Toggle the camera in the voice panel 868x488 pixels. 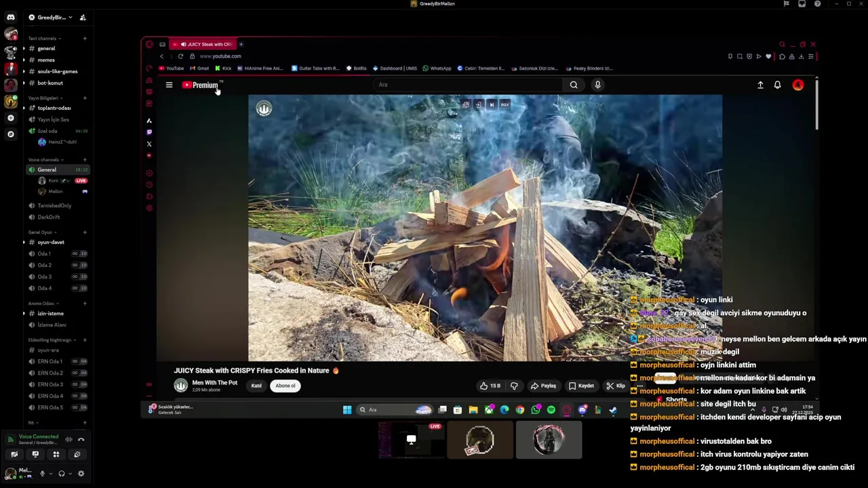coord(14,455)
